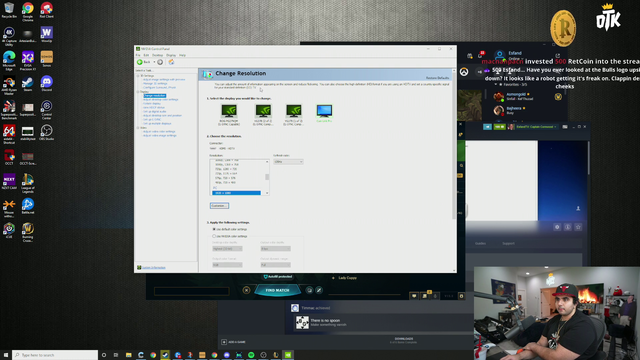Open the File menu in NVIDIA Control Panel
Image resolution: width=640 pixels, height=360 pixels.
pyautogui.click(x=138, y=55)
